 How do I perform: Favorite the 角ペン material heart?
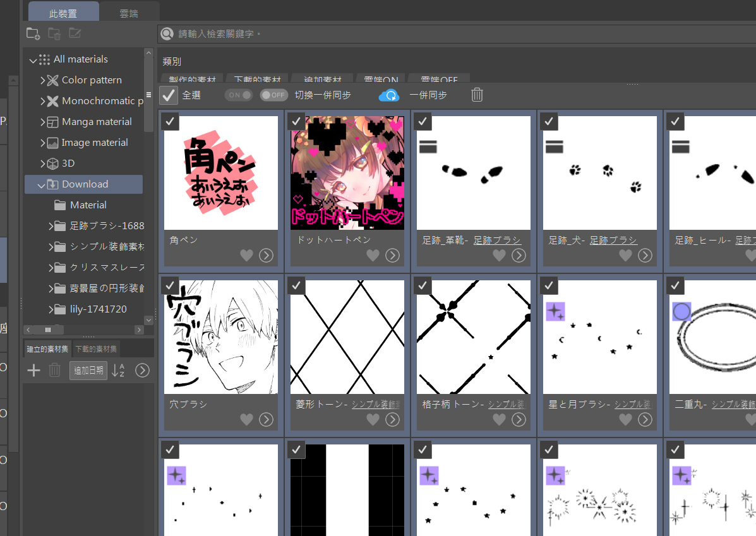[246, 256]
